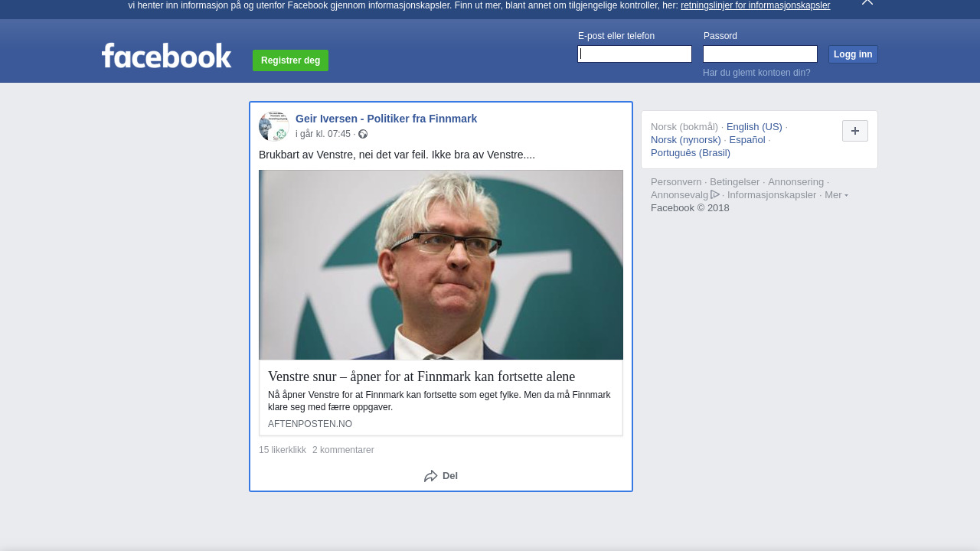Click the green Registrer deg button
Image resolution: width=980 pixels, height=551 pixels.
[x=290, y=60]
